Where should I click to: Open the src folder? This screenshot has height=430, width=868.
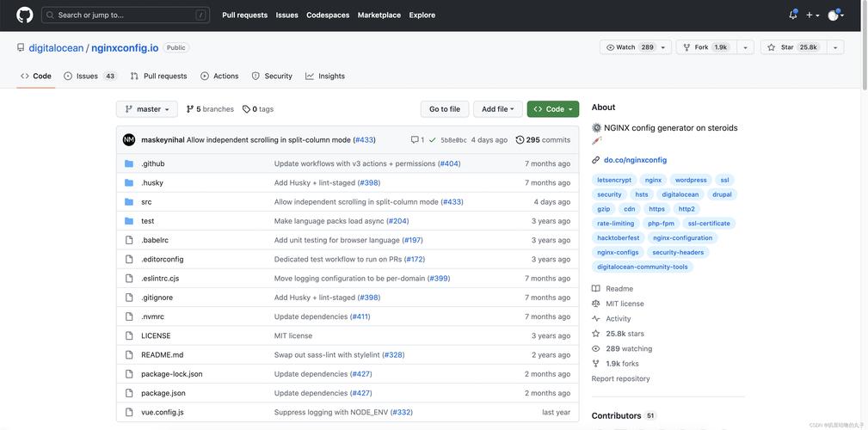(x=146, y=202)
